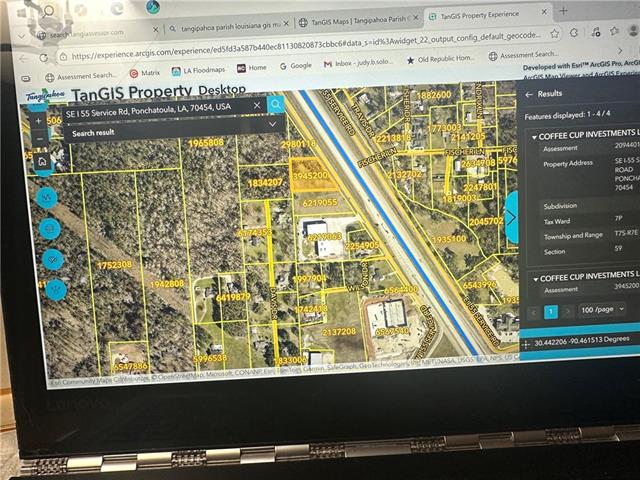Open a new browser tab
The width and height of the screenshot is (640, 480).
[x=564, y=11]
